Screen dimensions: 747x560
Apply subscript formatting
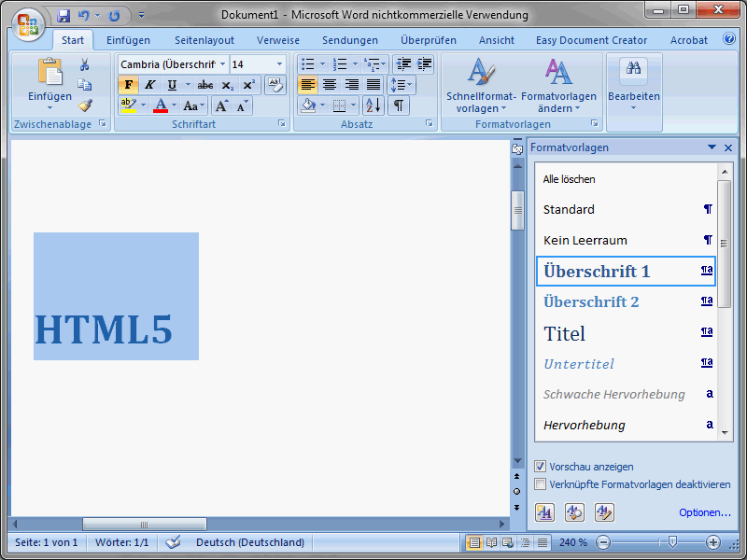coord(228,85)
